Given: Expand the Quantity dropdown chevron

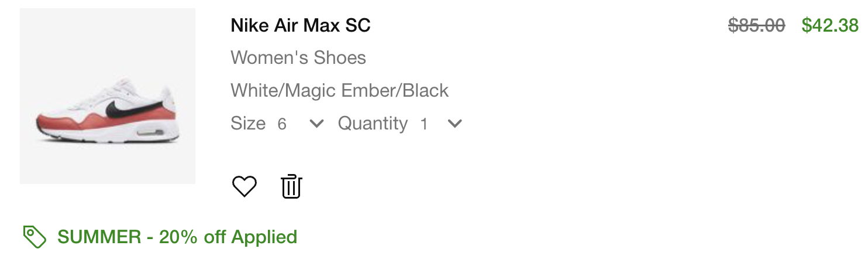Looking at the screenshot, I should coord(454,124).
